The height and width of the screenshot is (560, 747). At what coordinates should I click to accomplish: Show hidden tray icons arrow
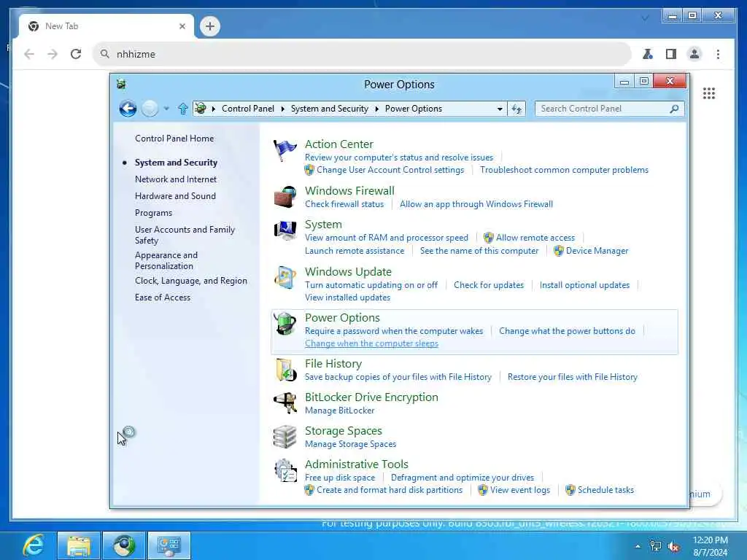tap(638, 547)
